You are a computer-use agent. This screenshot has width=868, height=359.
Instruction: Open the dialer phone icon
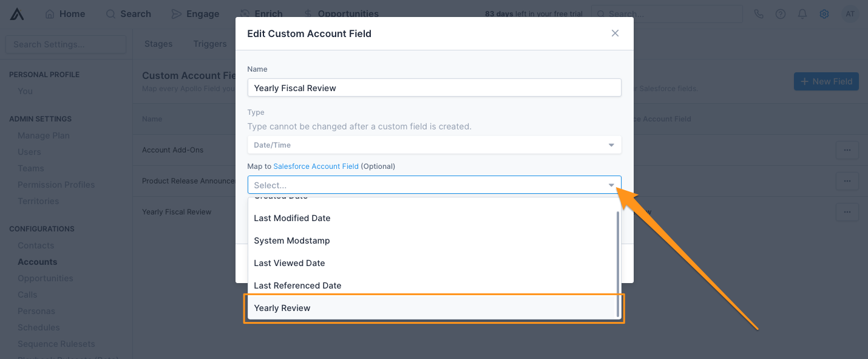pyautogui.click(x=758, y=13)
